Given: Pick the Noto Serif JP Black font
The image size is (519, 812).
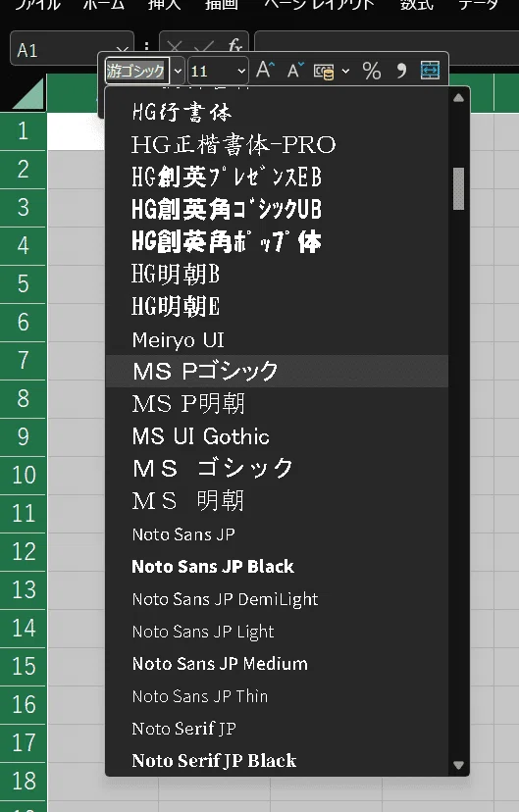Looking at the screenshot, I should [277, 760].
